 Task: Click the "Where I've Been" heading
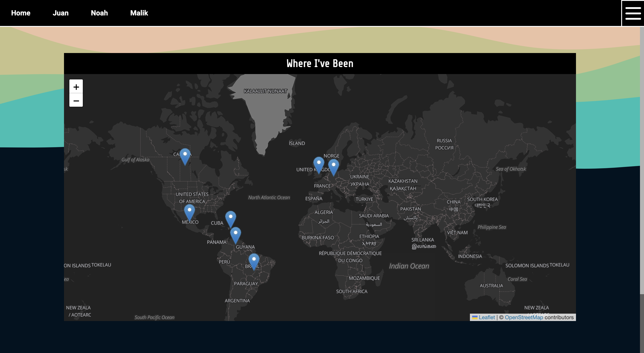[320, 64]
